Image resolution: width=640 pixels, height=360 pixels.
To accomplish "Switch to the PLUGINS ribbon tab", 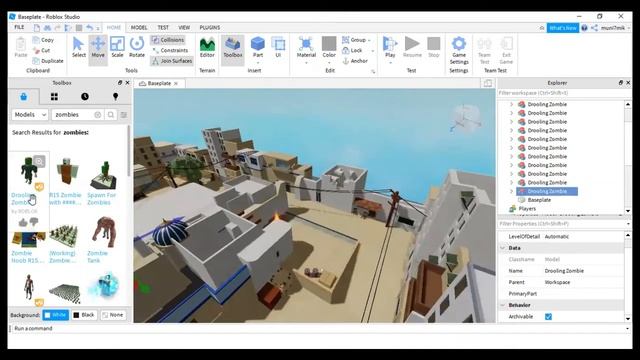I will (210, 27).
